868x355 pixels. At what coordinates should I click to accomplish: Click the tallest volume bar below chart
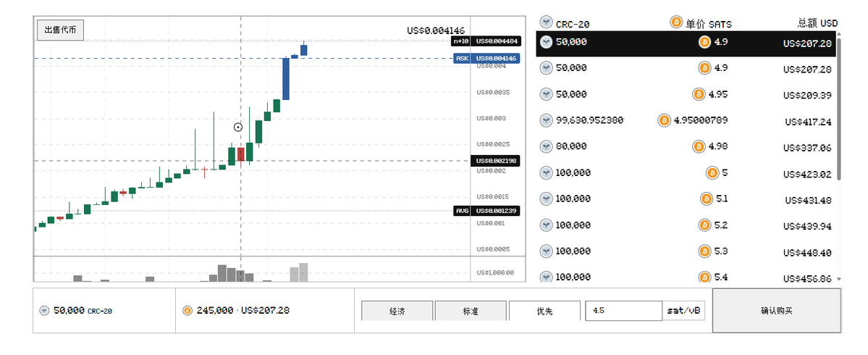[303, 272]
